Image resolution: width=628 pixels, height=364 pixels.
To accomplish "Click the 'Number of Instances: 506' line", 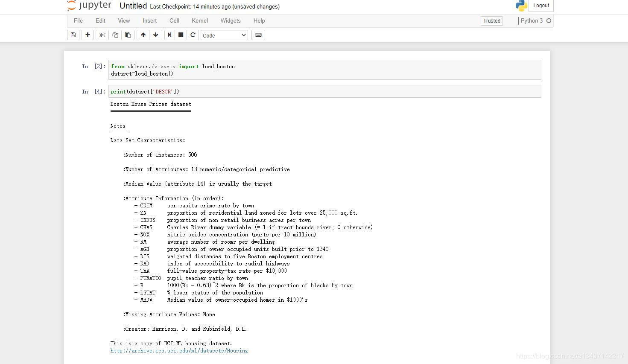I will (160, 155).
